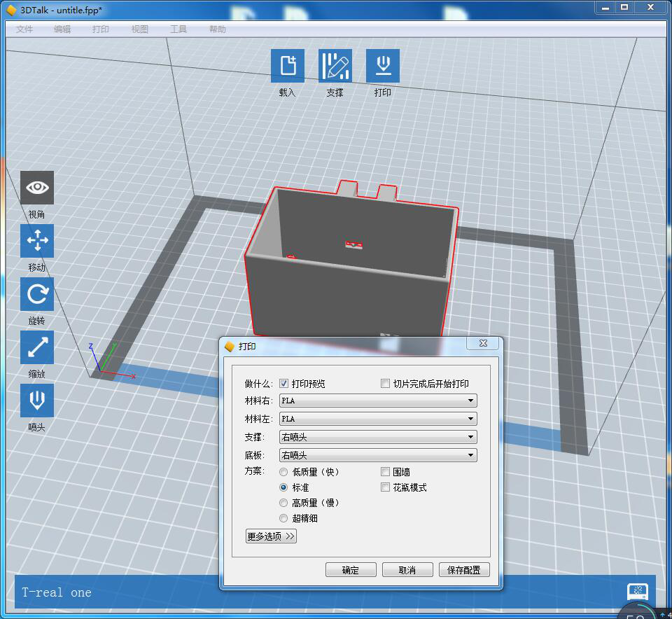Open the 编辑 edit menu
The width and height of the screenshot is (672, 619).
coord(62,29)
